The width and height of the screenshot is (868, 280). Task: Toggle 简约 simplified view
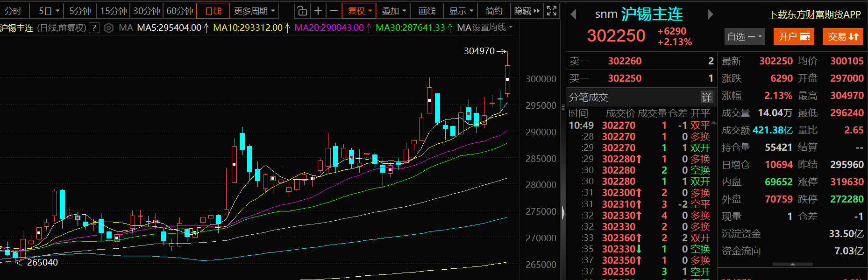[494, 11]
